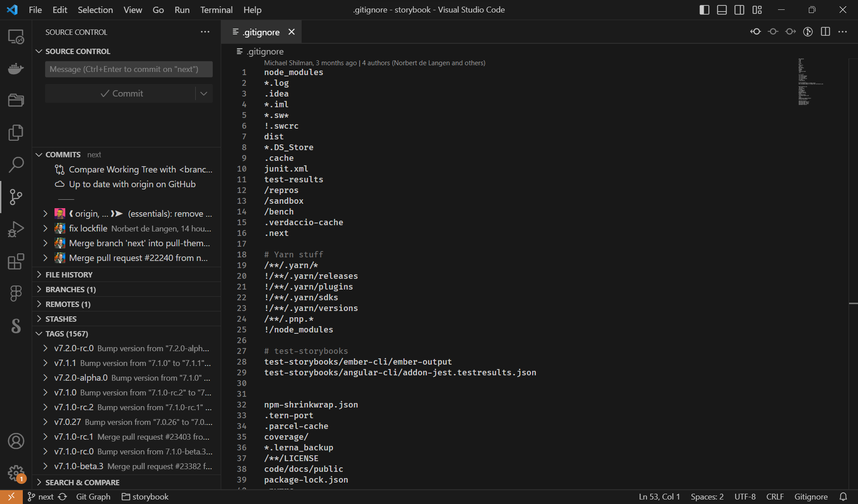
Task: Open the Search magnifier icon
Action: 16,165
